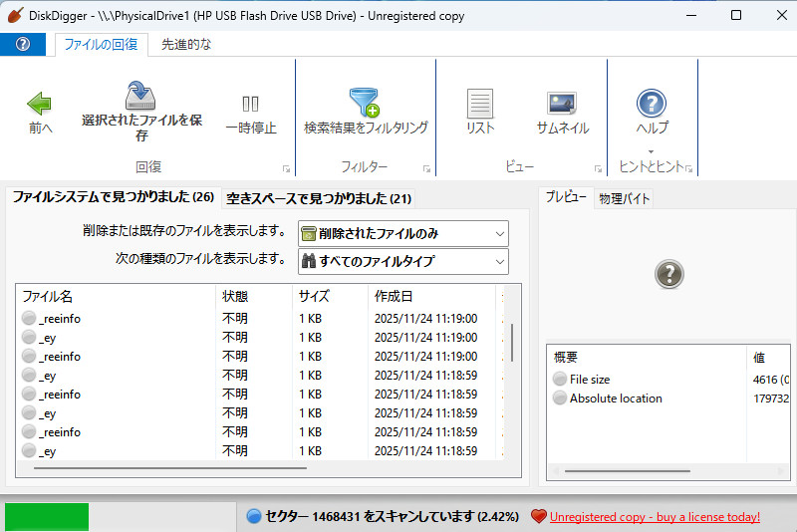
Task: Open 検索結果をフィルタリング filter tool
Action: (366, 112)
